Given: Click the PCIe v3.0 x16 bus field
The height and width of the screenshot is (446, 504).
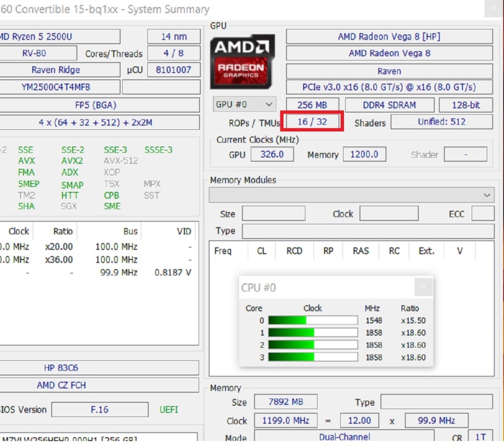Looking at the screenshot, I should (389, 88).
